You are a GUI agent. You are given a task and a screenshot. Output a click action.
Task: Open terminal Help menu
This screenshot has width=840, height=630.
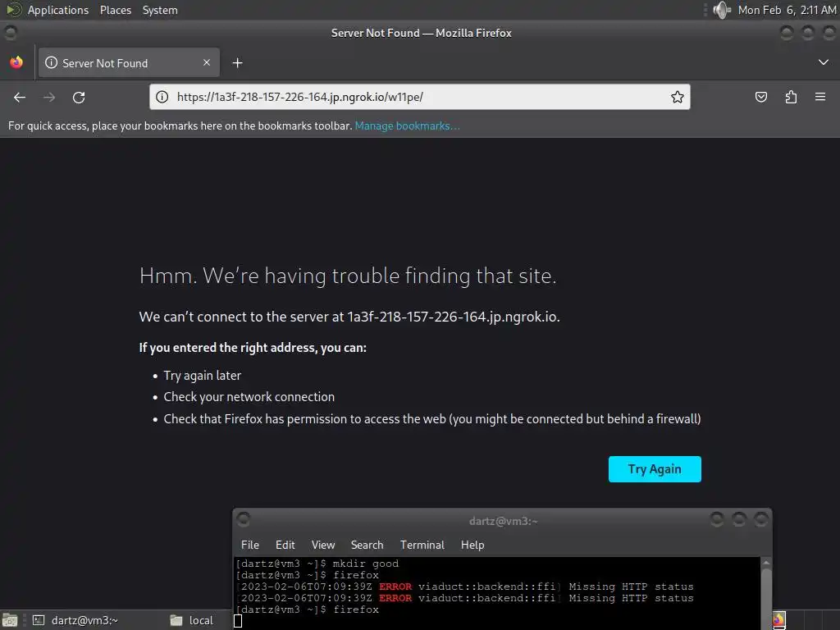pos(472,545)
